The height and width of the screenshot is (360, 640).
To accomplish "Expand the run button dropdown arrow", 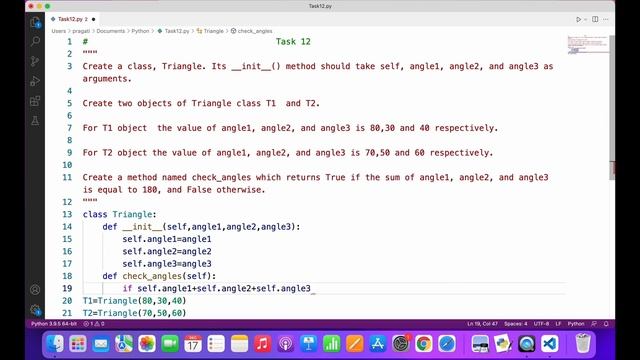I will 585,19.
